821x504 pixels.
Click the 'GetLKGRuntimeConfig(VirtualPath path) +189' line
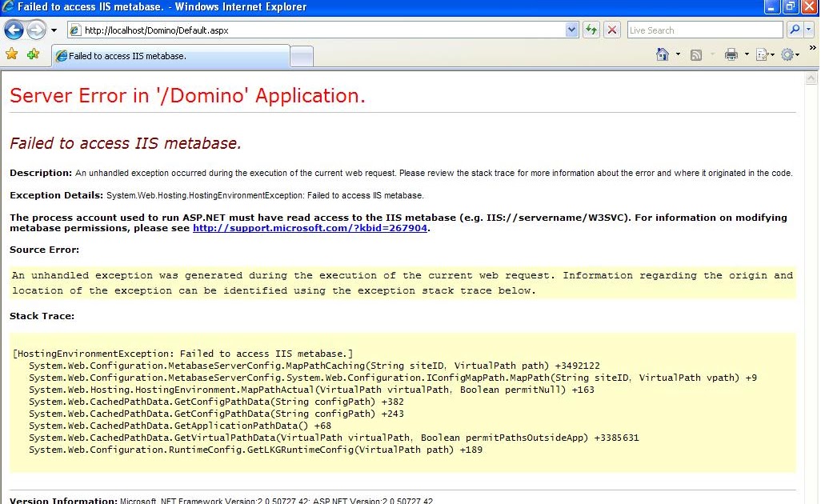tap(255, 450)
